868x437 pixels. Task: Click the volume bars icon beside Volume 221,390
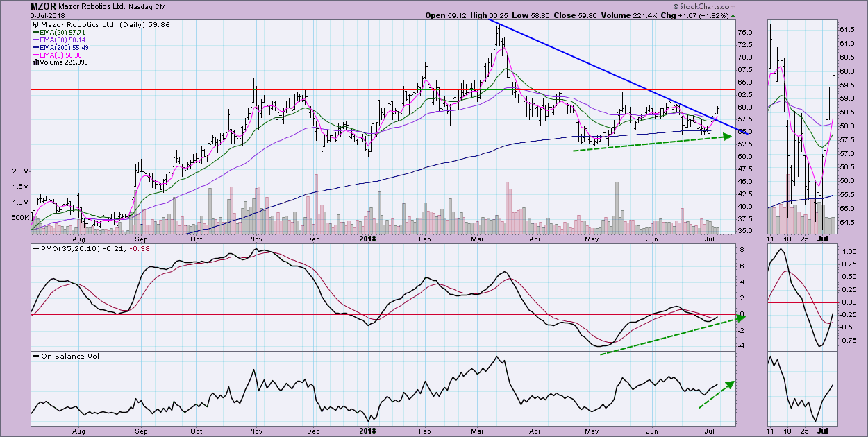pos(34,62)
